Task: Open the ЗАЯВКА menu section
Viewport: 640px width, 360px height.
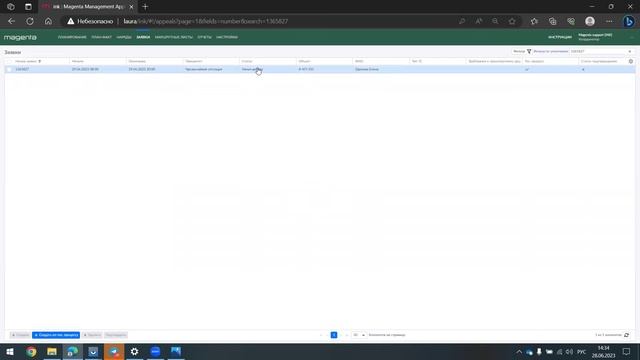Action: point(143,37)
